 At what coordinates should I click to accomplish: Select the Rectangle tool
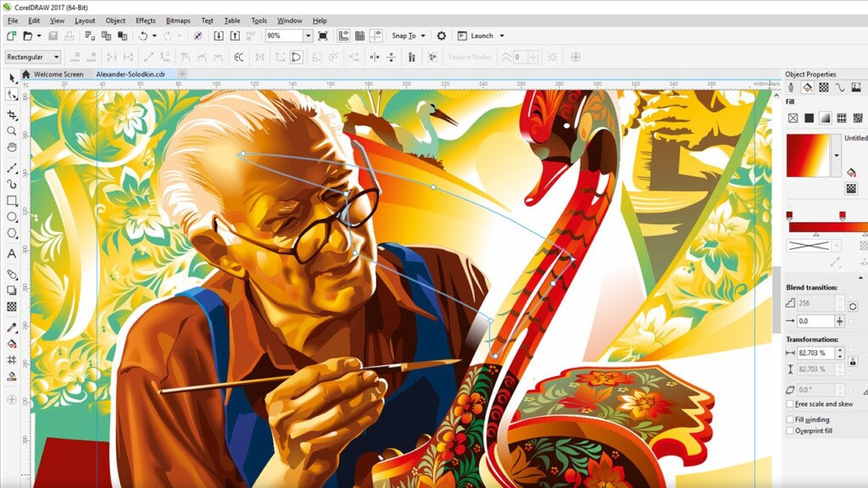pos(12,200)
